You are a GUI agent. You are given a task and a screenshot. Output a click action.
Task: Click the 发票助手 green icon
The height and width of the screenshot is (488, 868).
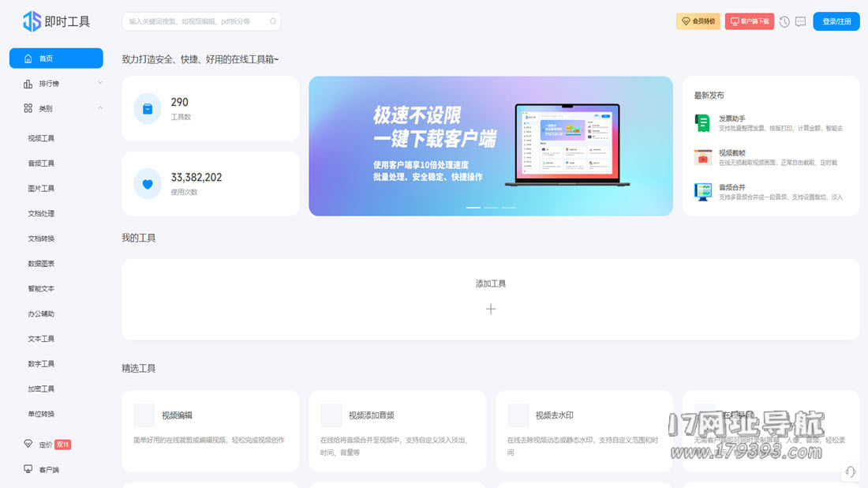(702, 122)
